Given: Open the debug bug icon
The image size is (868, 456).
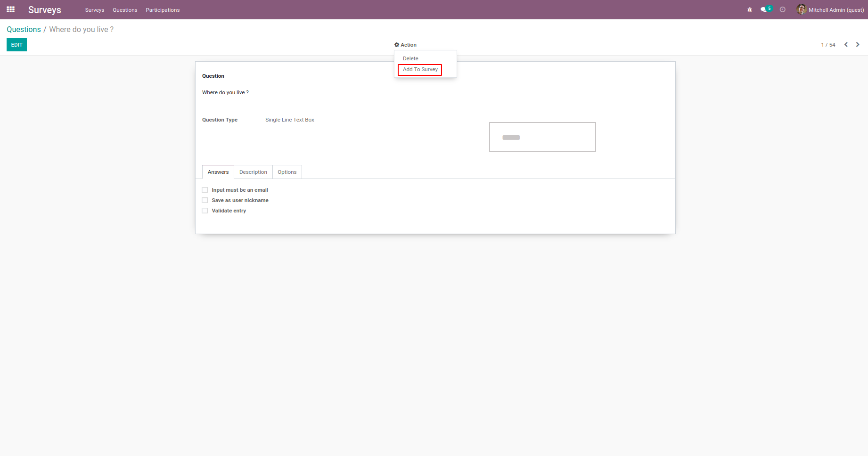Looking at the screenshot, I should pyautogui.click(x=750, y=10).
